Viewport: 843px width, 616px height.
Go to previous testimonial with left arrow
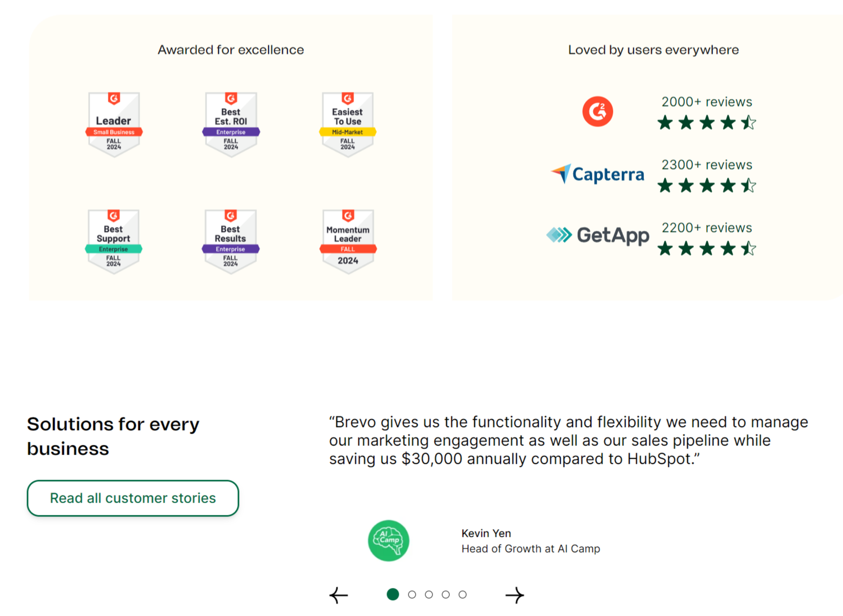(339, 595)
